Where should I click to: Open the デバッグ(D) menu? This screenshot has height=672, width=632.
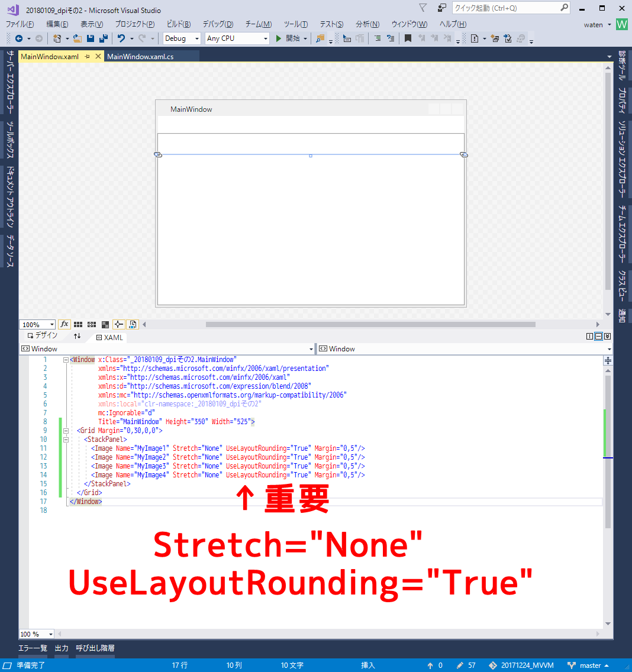(218, 24)
